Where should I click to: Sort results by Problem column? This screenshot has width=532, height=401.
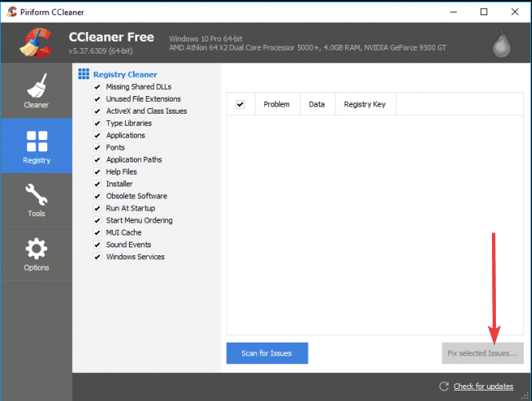pyautogui.click(x=277, y=104)
